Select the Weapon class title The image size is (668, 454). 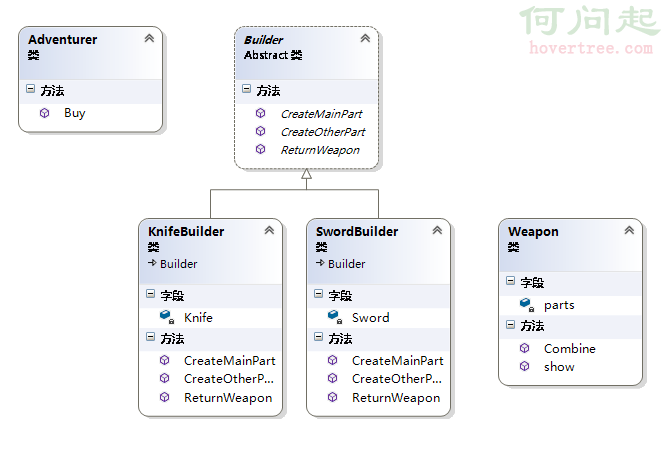tap(533, 232)
